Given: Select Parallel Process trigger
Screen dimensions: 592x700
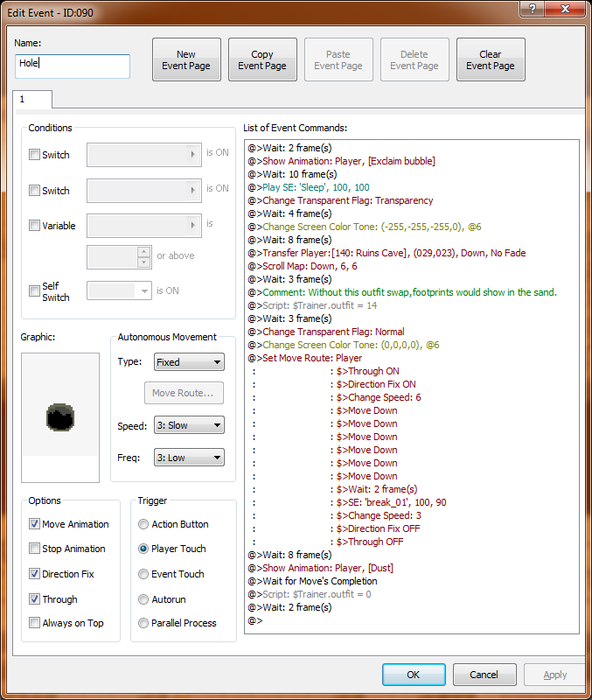Looking at the screenshot, I should point(143,623).
